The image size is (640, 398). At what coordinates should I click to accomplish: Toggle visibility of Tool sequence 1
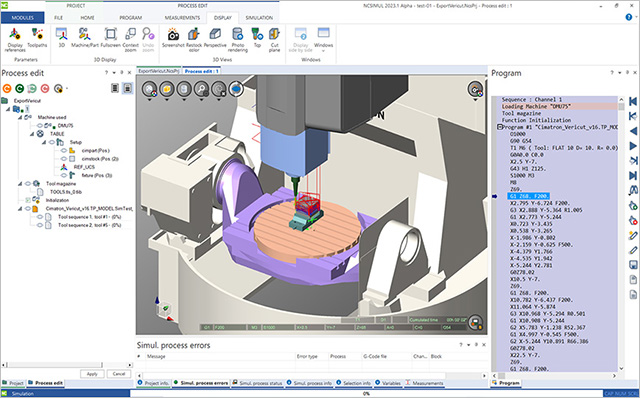click(x=40, y=217)
